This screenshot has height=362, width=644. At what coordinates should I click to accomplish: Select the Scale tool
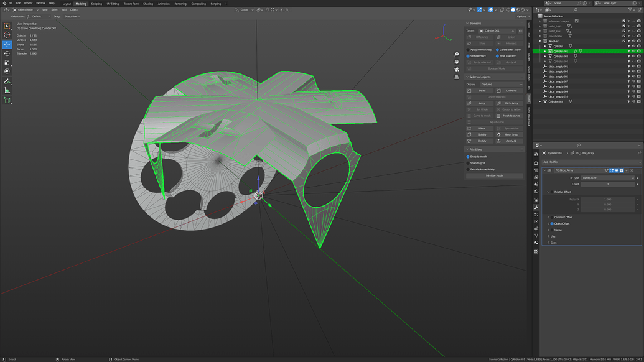pyautogui.click(x=7, y=62)
